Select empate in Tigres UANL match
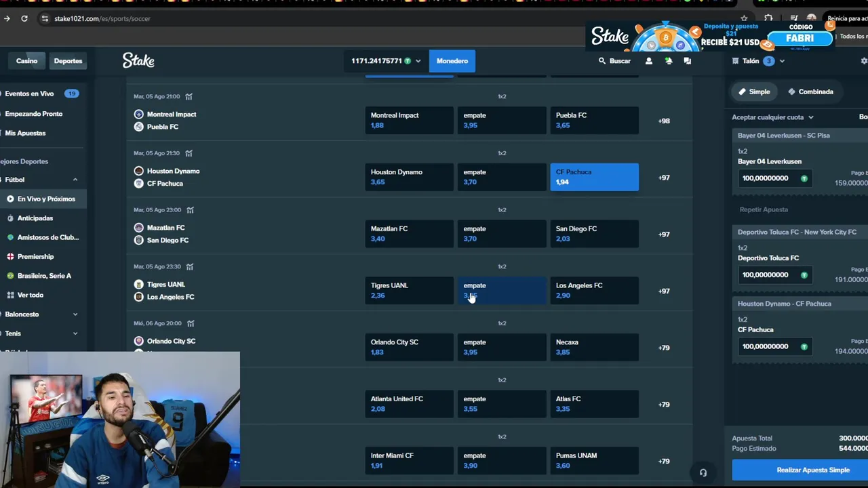 tap(502, 291)
